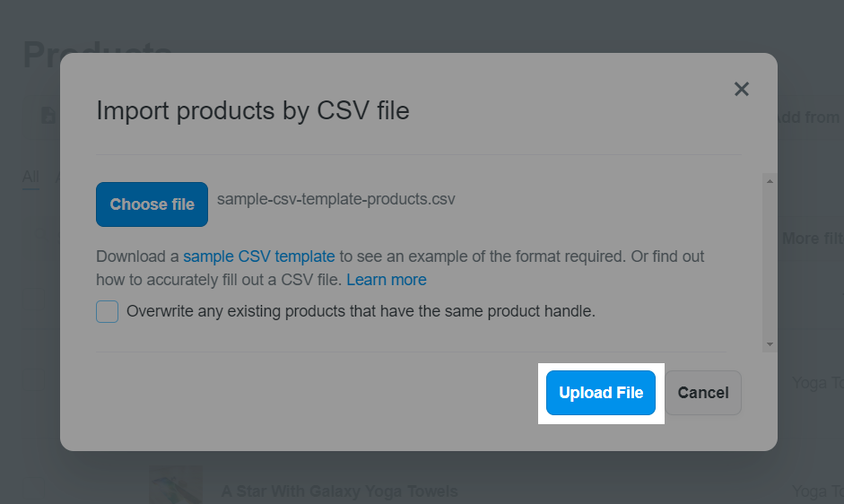Click the Yoga type text beside the Upload File row
Image resolution: width=844 pixels, height=504 pixels.
[817, 383]
